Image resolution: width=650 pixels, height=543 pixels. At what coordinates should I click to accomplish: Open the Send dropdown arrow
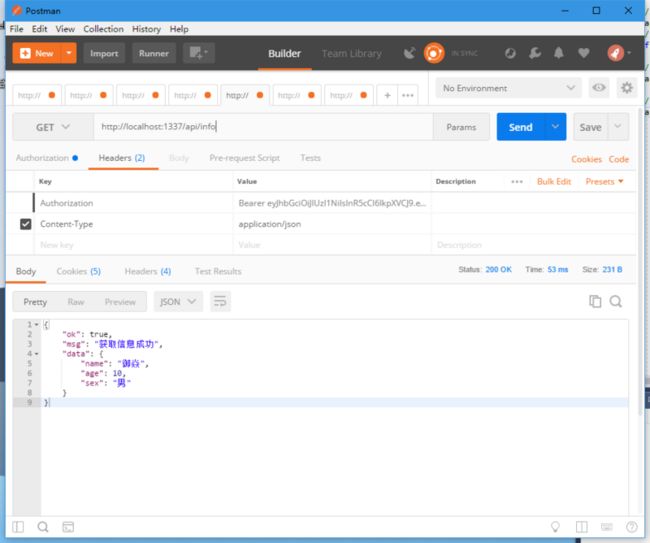tap(555, 127)
